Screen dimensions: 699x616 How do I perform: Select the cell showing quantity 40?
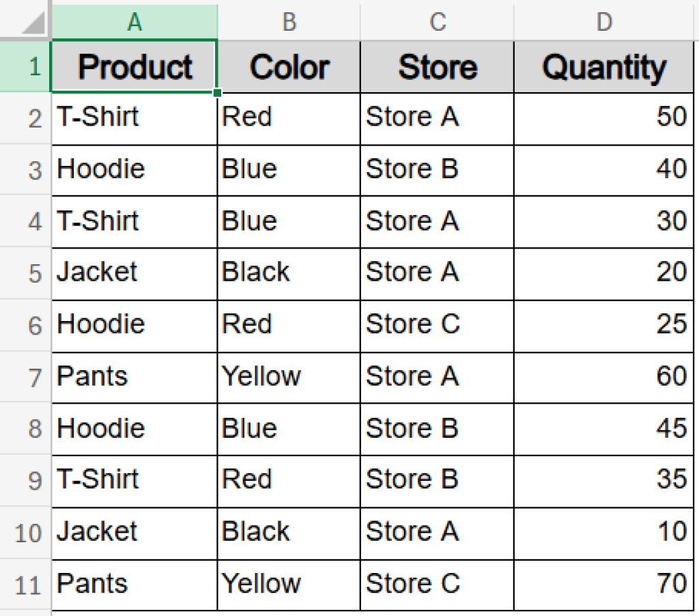603,170
